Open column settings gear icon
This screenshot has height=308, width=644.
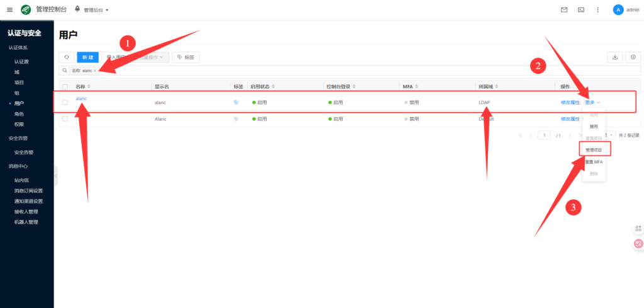pos(632,57)
